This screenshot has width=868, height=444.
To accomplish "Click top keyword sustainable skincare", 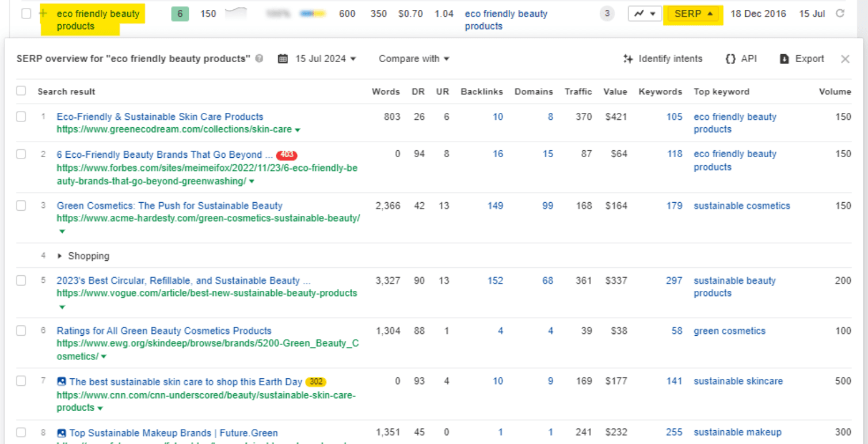I will tap(738, 381).
